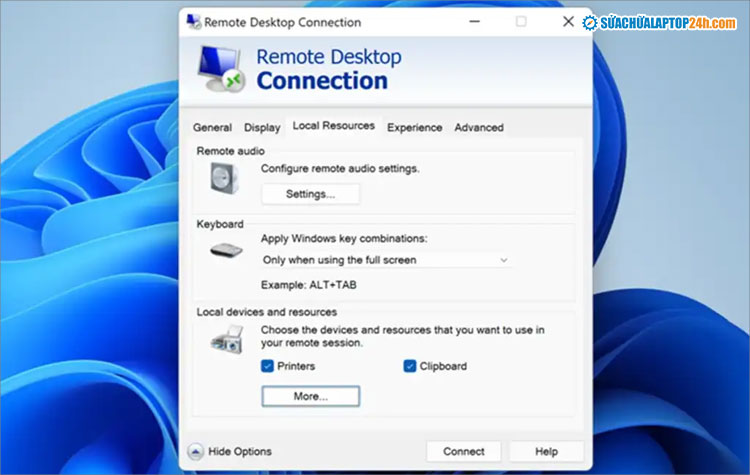Click the 'Keyboard' group label

click(220, 224)
